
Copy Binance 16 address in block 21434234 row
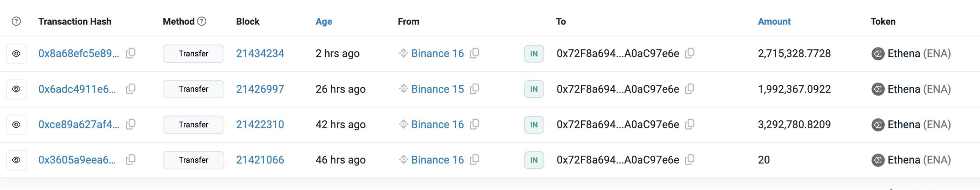[474, 53]
